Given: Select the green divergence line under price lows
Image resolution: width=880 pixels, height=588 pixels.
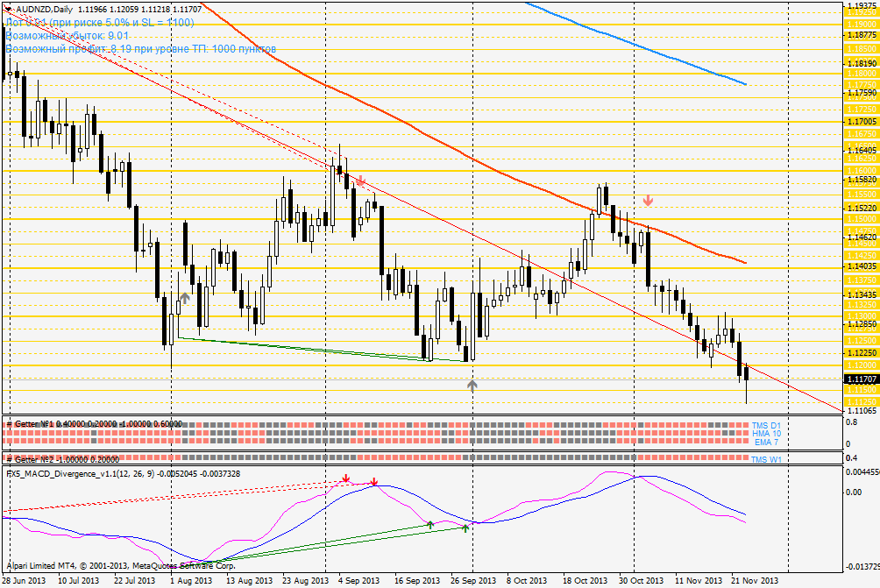Looking at the screenshot, I should (323, 350).
